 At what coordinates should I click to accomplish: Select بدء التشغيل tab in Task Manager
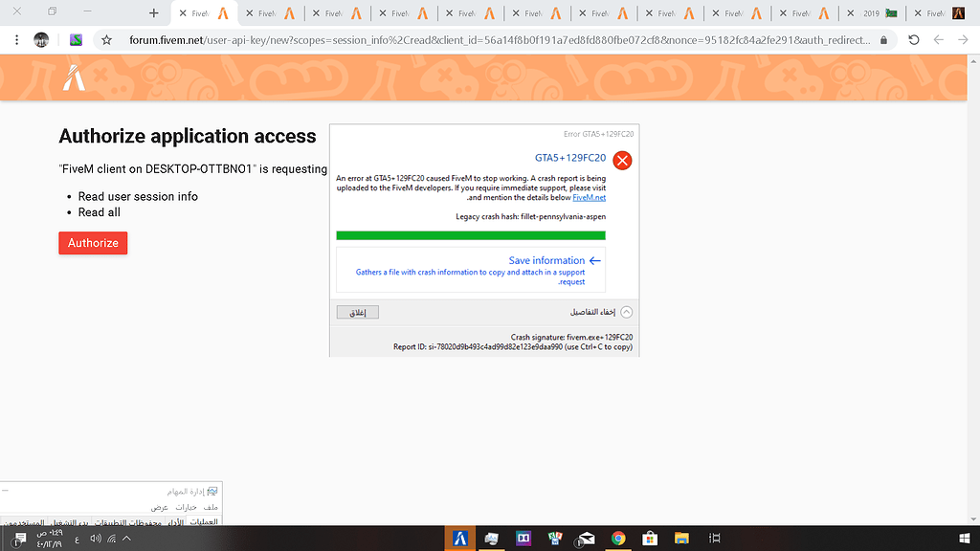[69, 522]
